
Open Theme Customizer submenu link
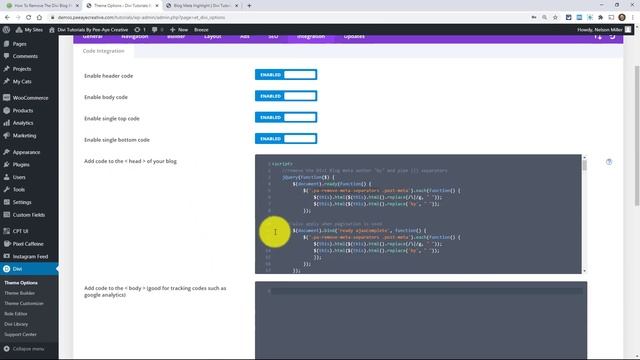(24, 303)
